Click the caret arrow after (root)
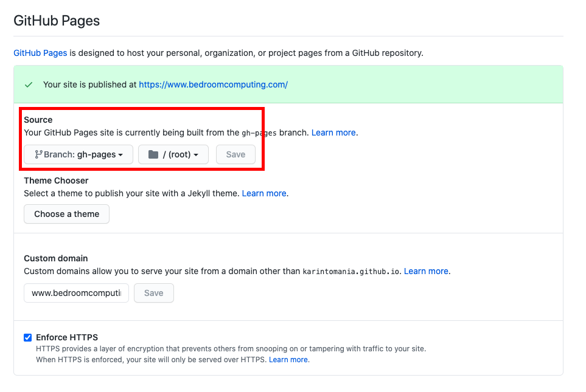Image resolution: width=586 pixels, height=392 pixels. [196, 155]
